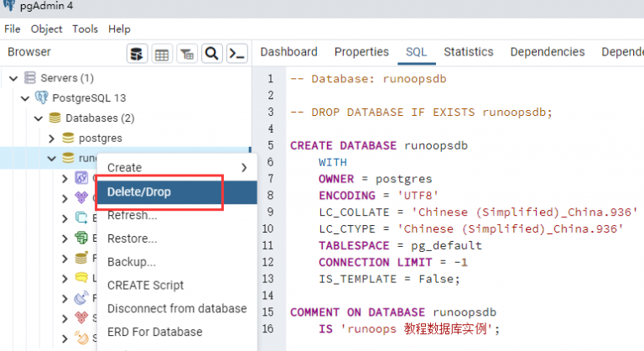The width and height of the screenshot is (644, 351).
Task: Open the View Data grid icon
Action: pyautogui.click(x=162, y=54)
